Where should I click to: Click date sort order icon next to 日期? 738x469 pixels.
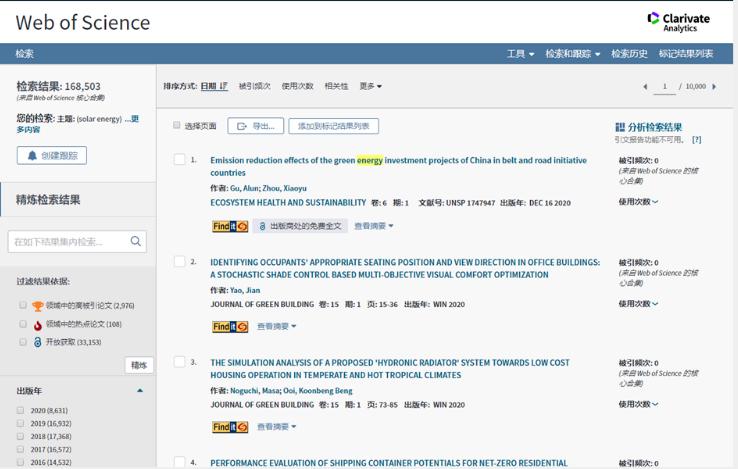pos(224,86)
